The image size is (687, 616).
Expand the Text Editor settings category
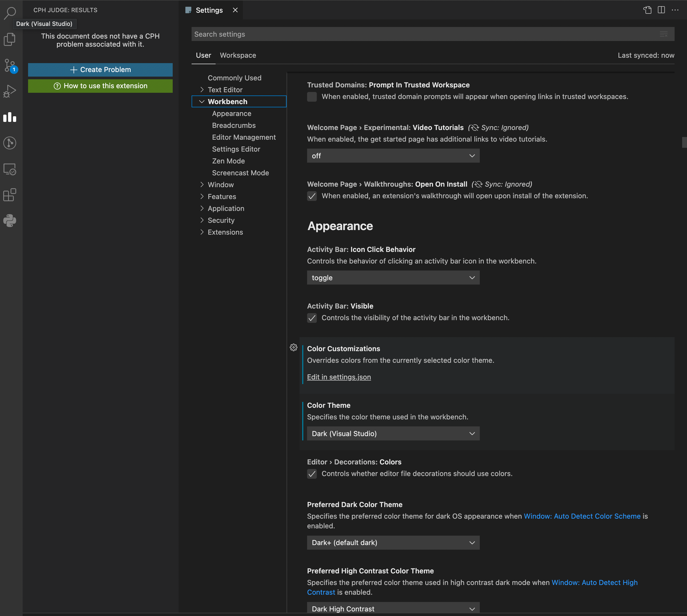click(225, 90)
